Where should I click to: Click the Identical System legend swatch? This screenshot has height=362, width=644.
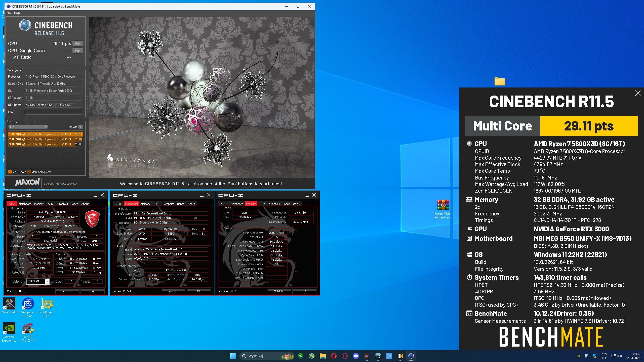[29, 172]
